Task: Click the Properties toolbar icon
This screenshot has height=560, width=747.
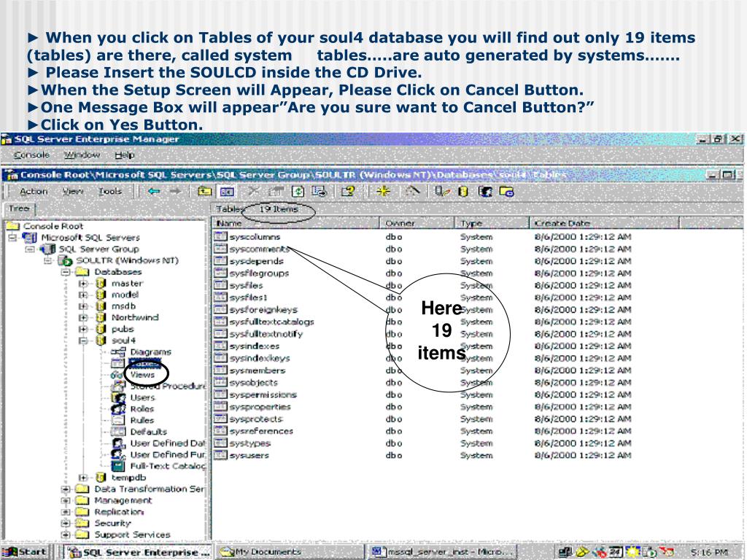Action: pyautogui.click(x=275, y=192)
